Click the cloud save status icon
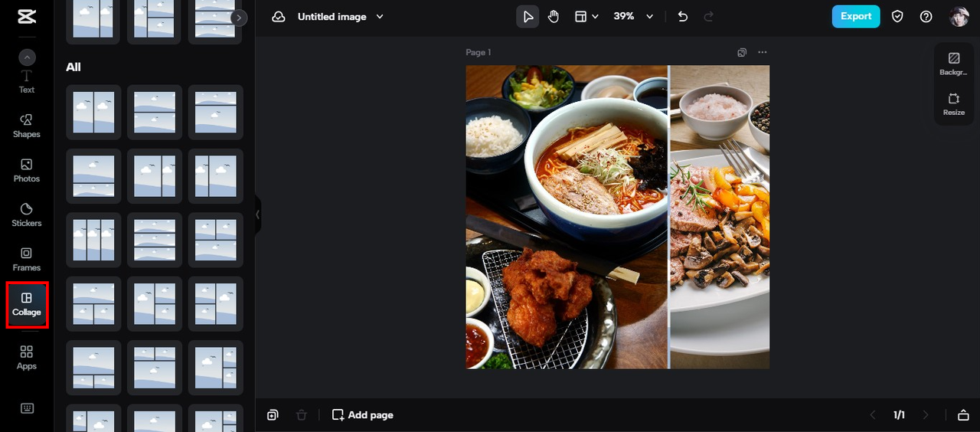Image resolution: width=980 pixels, height=432 pixels. (x=279, y=17)
